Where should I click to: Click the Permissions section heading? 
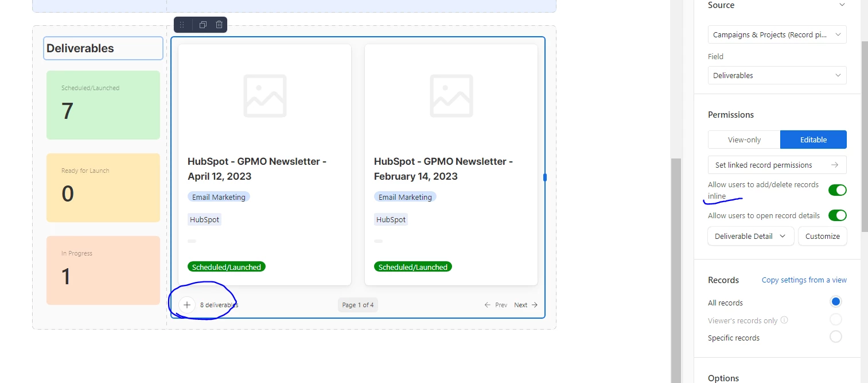pos(732,115)
